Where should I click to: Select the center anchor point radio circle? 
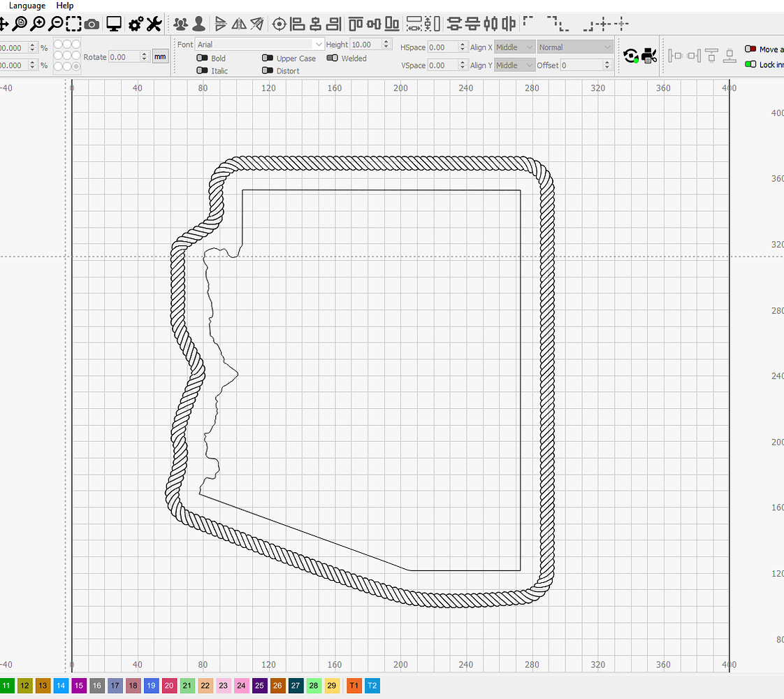pos(67,55)
